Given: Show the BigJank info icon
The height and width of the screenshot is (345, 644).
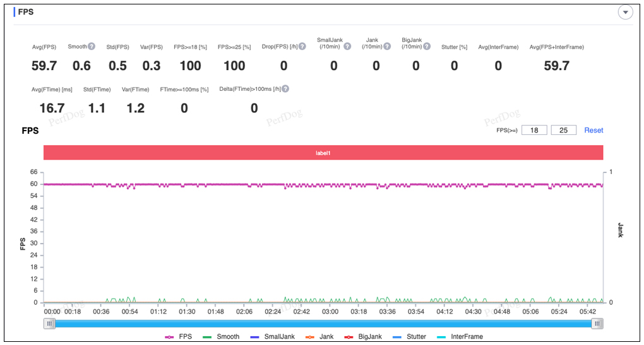Looking at the screenshot, I should pos(427,47).
